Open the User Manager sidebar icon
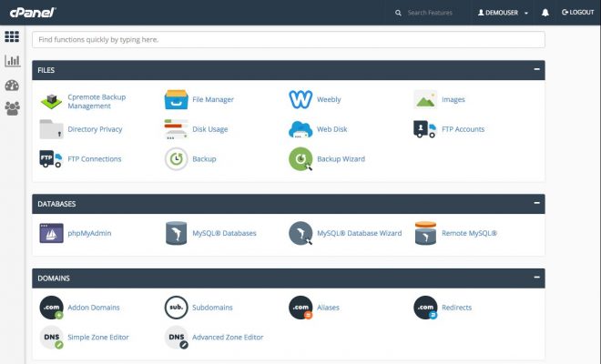601x364 pixels. point(12,108)
